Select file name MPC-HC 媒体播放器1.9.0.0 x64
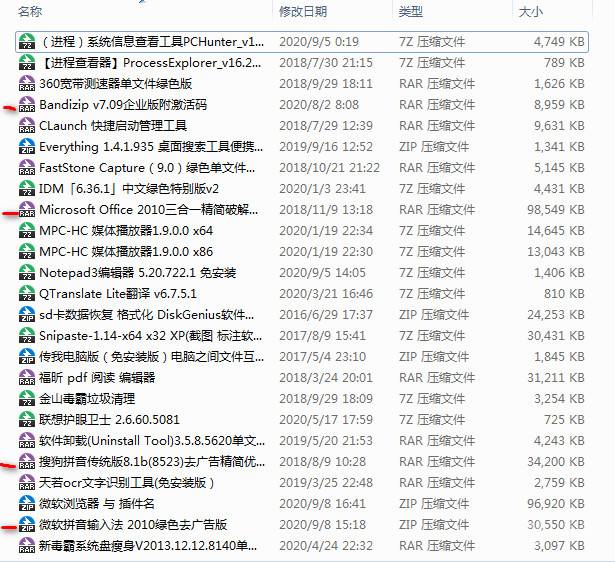This screenshot has width=615, height=562. [x=126, y=231]
